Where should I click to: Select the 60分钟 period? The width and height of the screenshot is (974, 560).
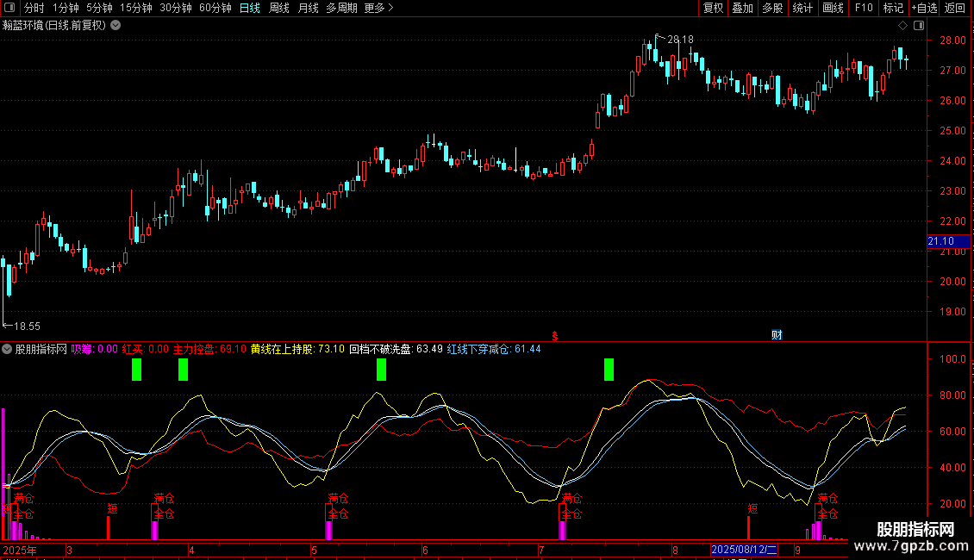pyautogui.click(x=215, y=8)
